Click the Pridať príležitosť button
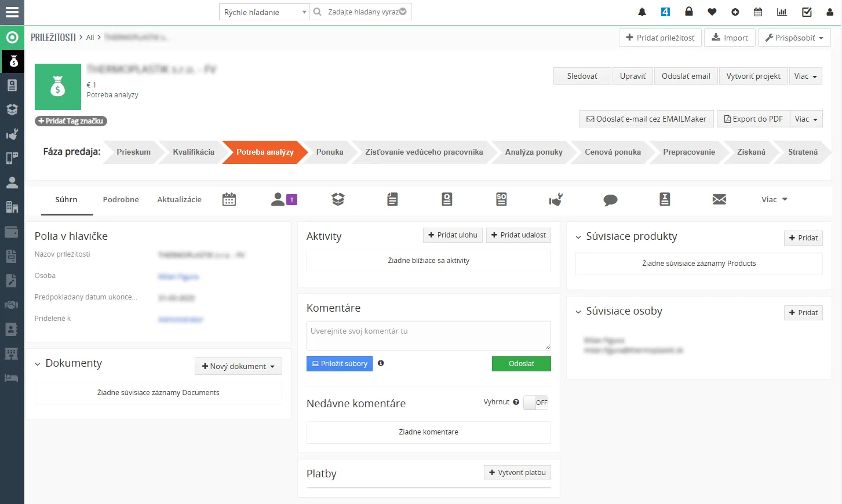The image size is (842, 504). [661, 38]
